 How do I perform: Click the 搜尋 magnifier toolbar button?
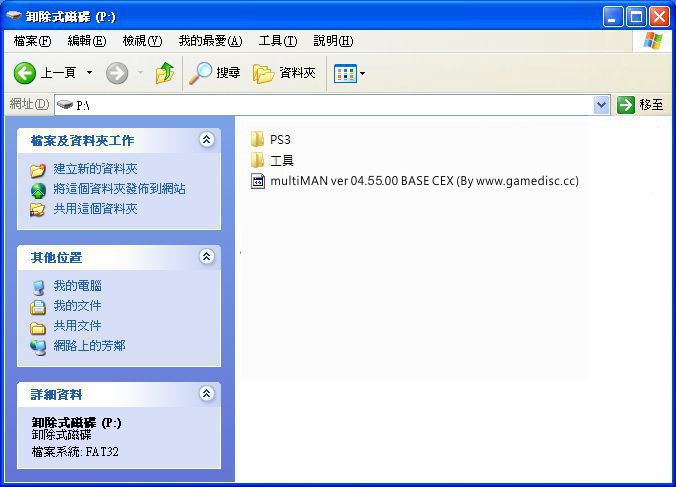coord(214,73)
